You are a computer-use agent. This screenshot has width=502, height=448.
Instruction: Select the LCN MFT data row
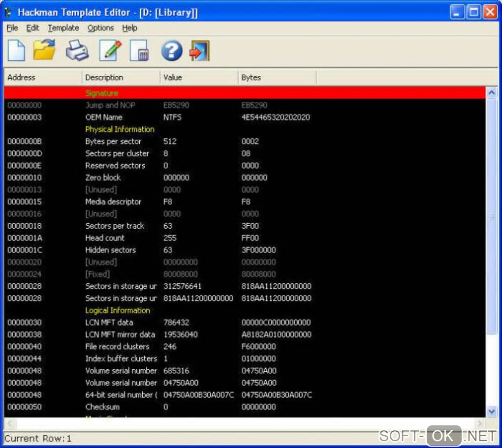245,323
